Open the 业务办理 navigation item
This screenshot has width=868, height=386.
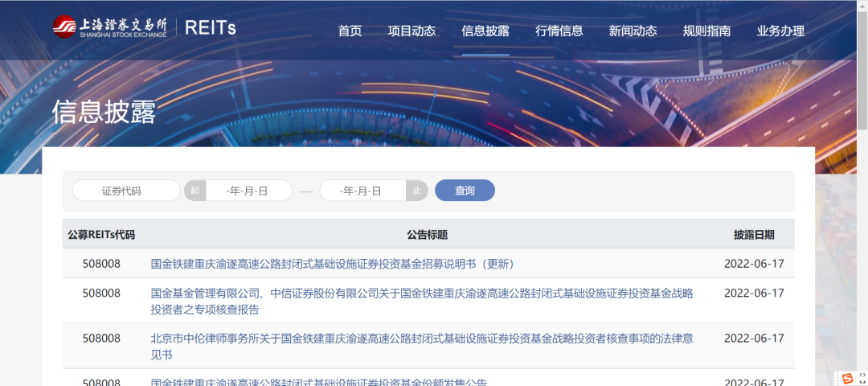(x=780, y=31)
